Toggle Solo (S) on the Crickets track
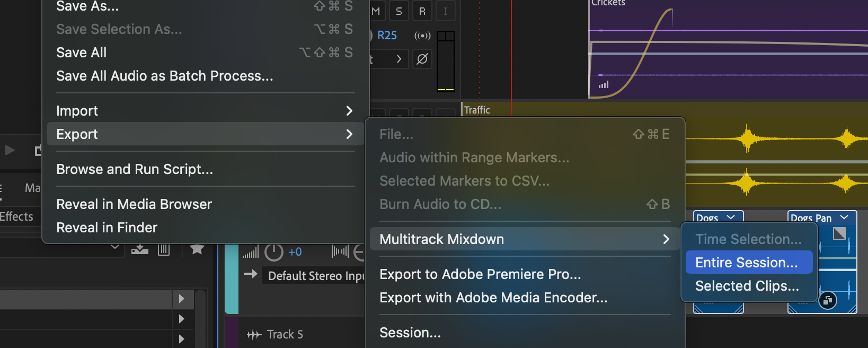Image resolution: width=868 pixels, height=348 pixels. pyautogui.click(x=399, y=11)
